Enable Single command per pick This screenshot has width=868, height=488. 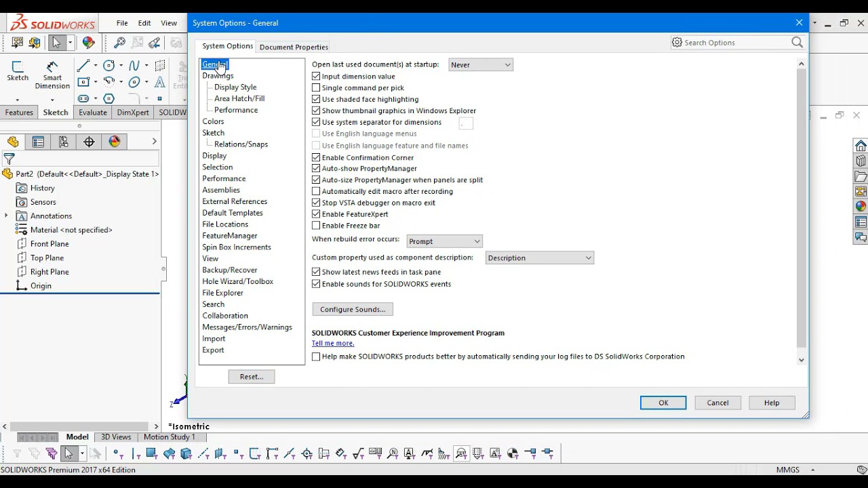pos(316,88)
